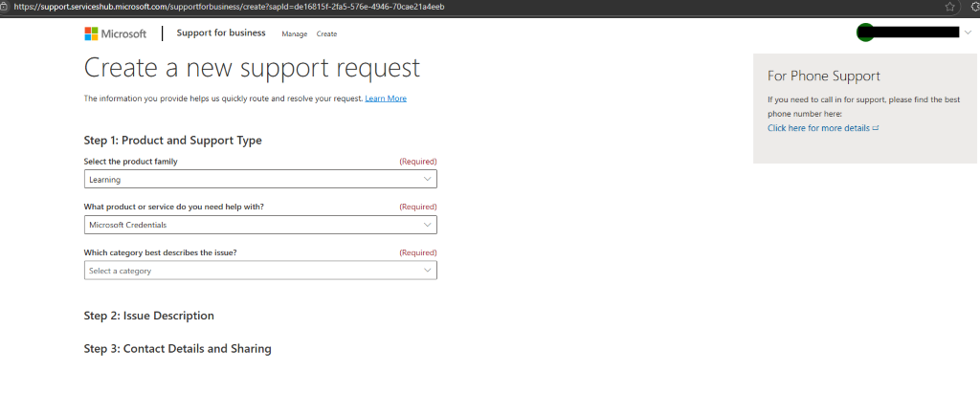The image size is (980, 415).
Task: Bookmark page with star icon
Action: point(950,7)
